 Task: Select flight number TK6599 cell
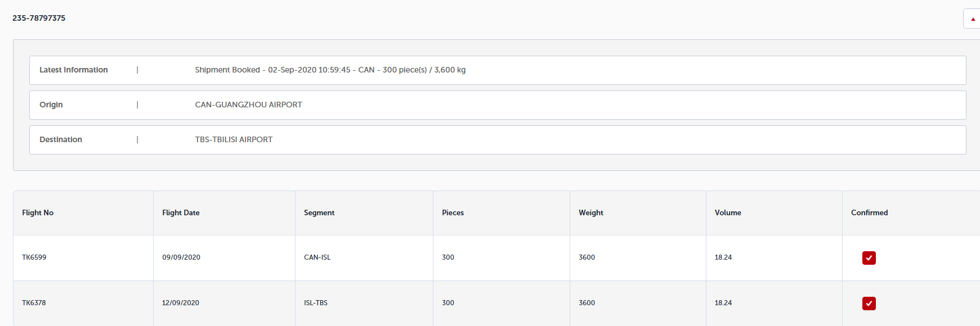tap(34, 257)
